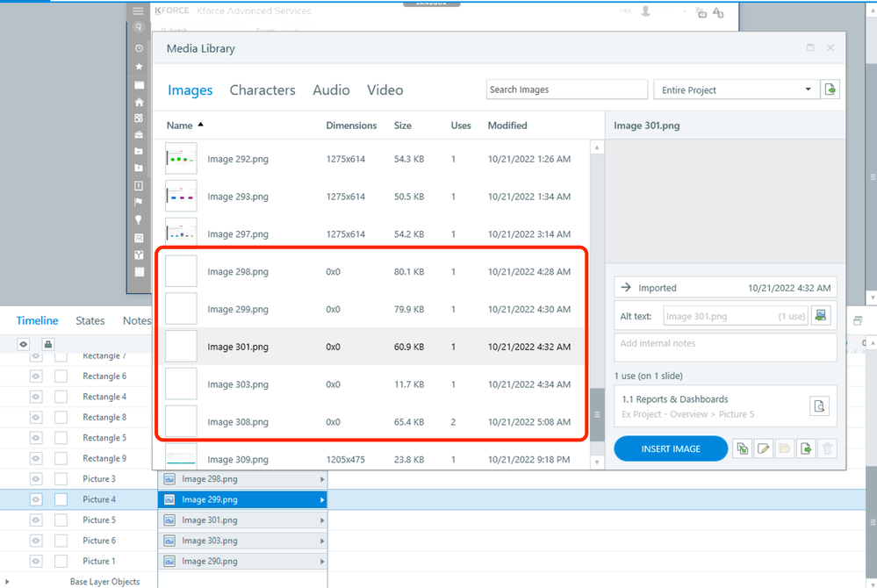Sort the list by Modified column header
Image resolution: width=877 pixels, height=588 pixels.
(x=507, y=125)
